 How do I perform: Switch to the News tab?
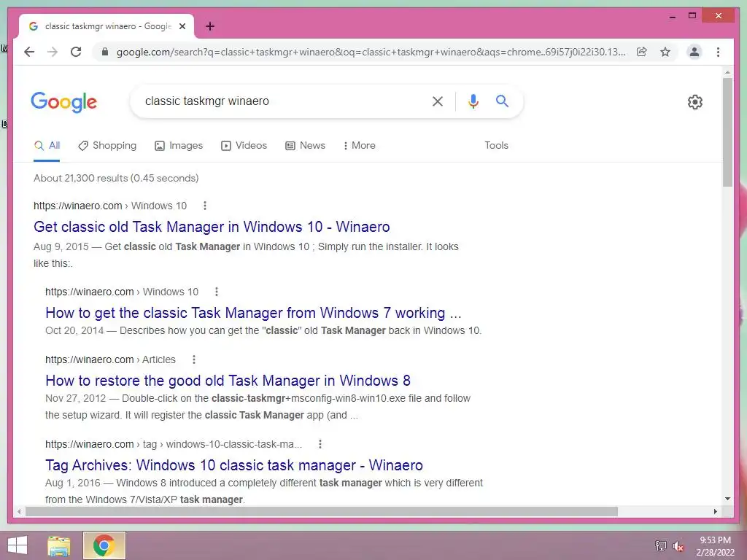(x=306, y=146)
